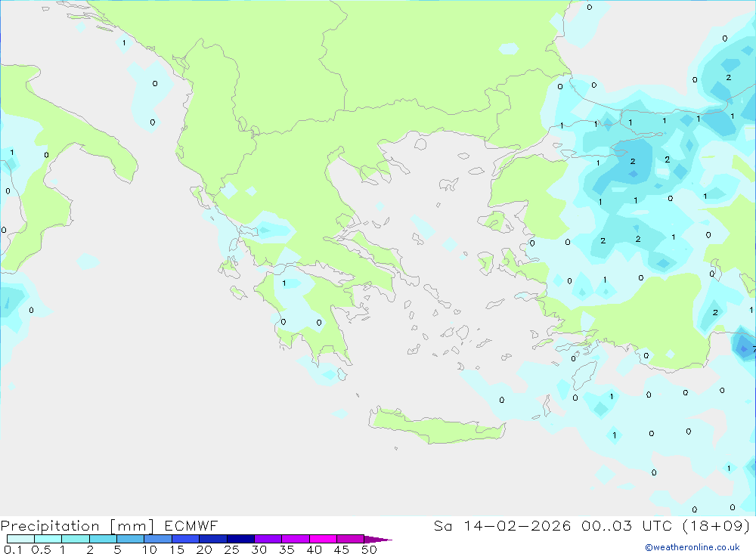Click the over-50 arrow tip of the legend

pyautogui.click(x=377, y=539)
